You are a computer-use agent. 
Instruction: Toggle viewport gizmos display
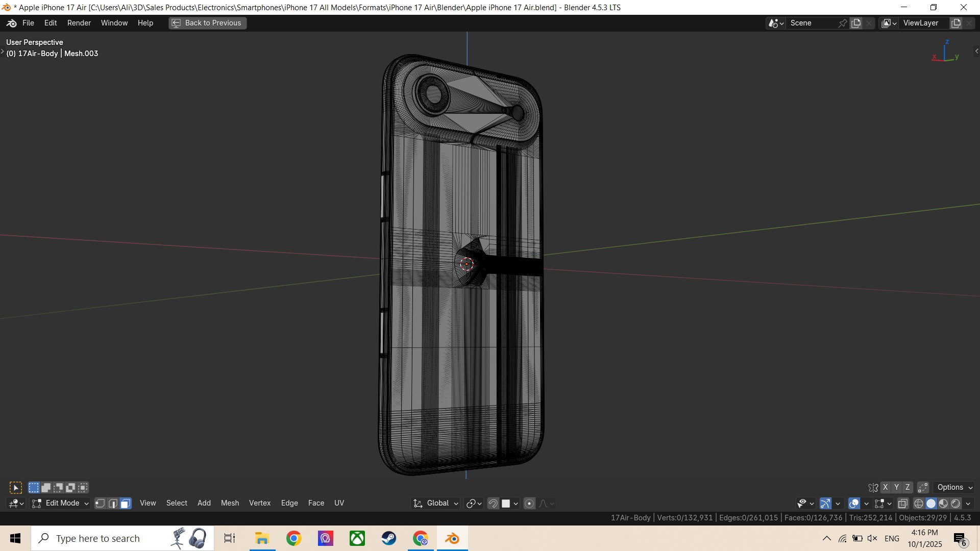[825, 504]
